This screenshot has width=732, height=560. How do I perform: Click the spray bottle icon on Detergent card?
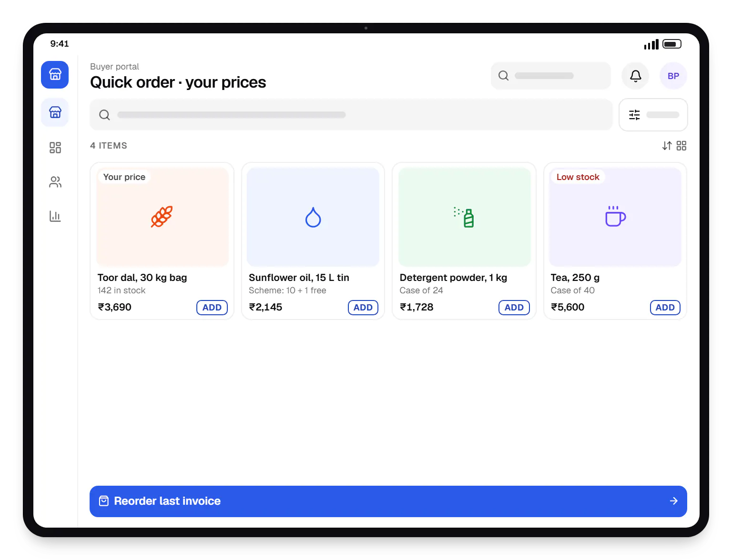pyautogui.click(x=464, y=217)
